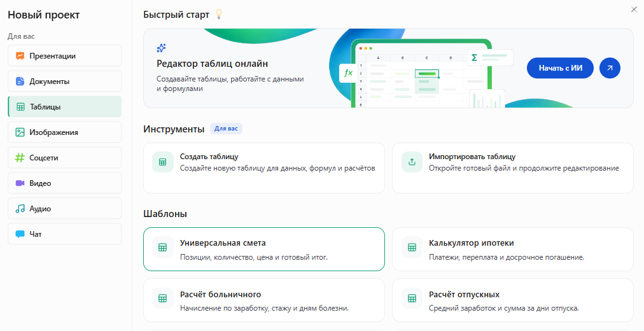Click the Таблицы grid icon in sidebar

click(20, 107)
